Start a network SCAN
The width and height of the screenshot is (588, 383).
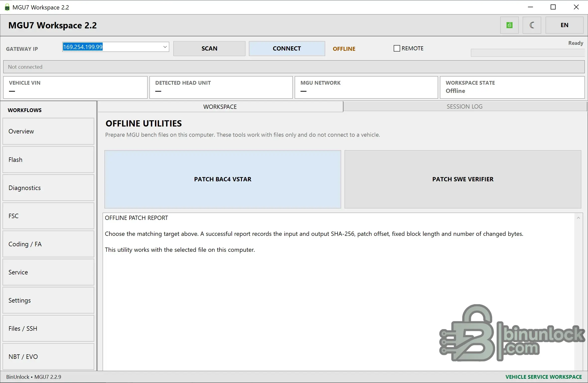[x=209, y=49]
